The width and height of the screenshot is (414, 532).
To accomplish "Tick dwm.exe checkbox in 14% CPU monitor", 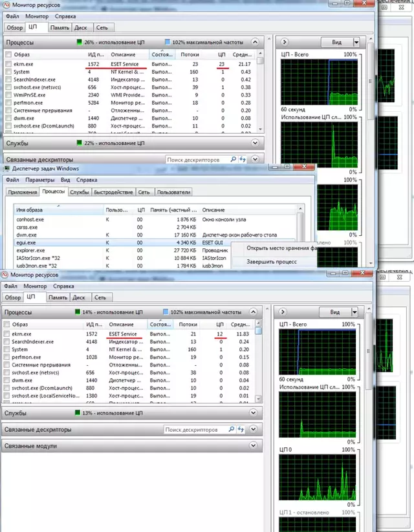I will [7, 381].
